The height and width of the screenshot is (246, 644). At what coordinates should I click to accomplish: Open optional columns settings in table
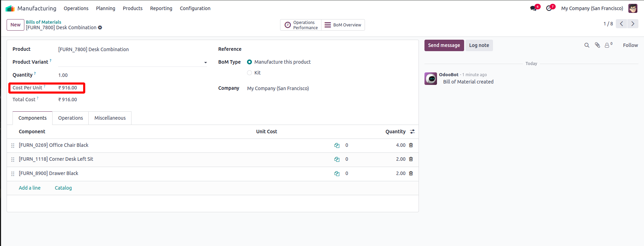tap(412, 132)
